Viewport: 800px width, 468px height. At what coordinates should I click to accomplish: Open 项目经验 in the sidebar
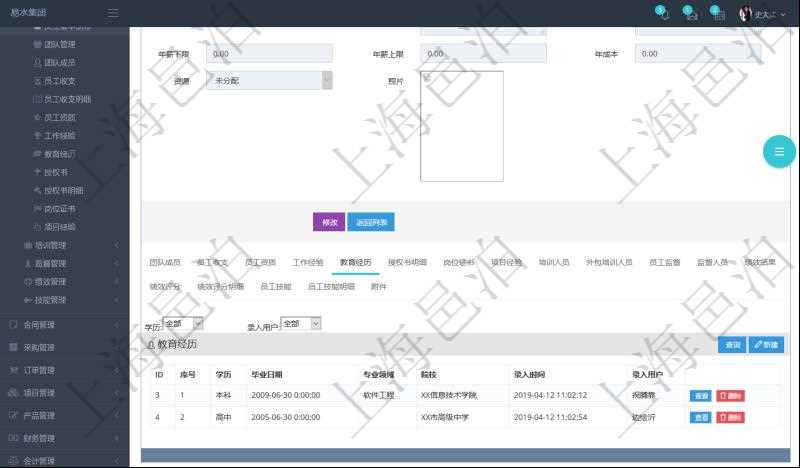tap(59, 227)
